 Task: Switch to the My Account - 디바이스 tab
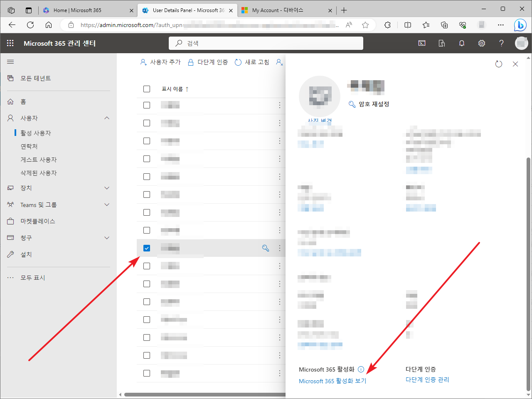[x=288, y=10]
